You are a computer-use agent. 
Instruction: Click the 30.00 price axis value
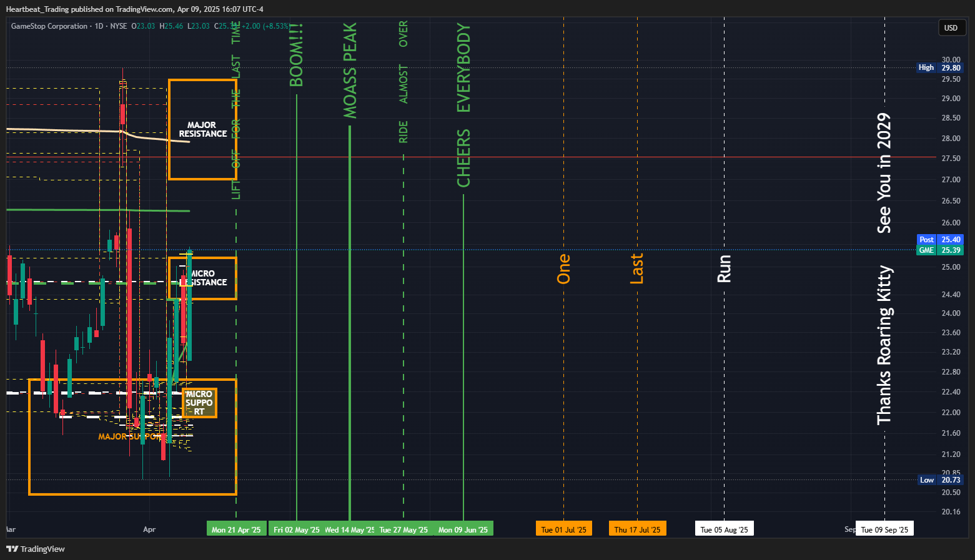951,60
